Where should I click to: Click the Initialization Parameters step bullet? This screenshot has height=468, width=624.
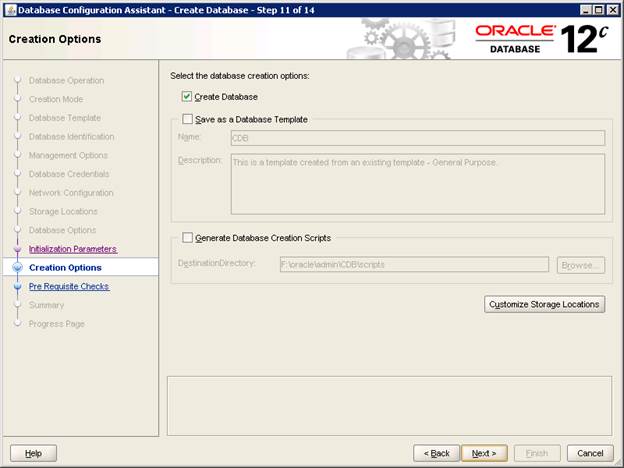[17, 249]
